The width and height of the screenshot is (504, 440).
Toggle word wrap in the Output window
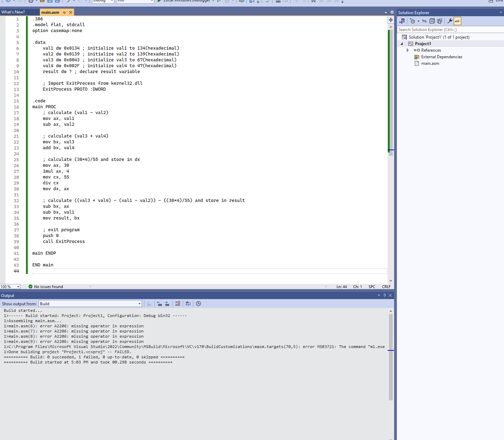(x=188, y=304)
